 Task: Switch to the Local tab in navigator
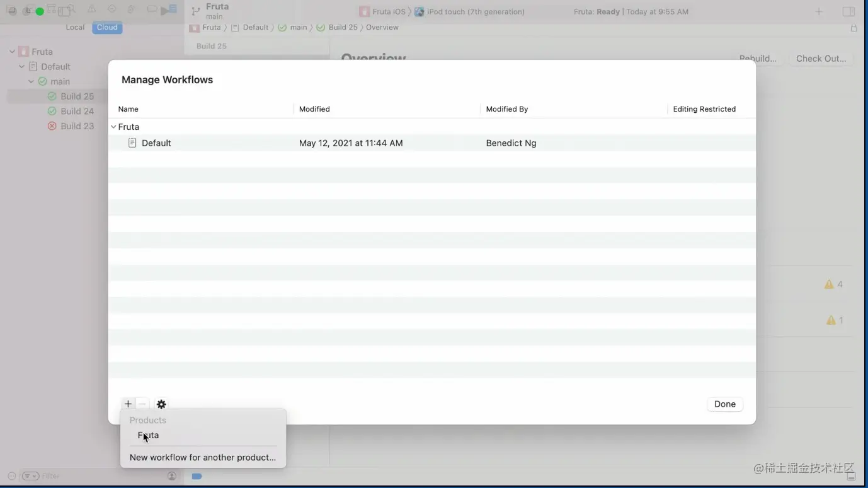pyautogui.click(x=75, y=27)
